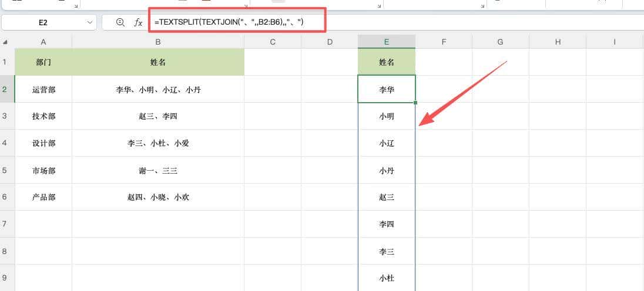Viewport: 644px width, 291px height.
Task: Select cell with 谢一、三三
Action: pos(158,170)
